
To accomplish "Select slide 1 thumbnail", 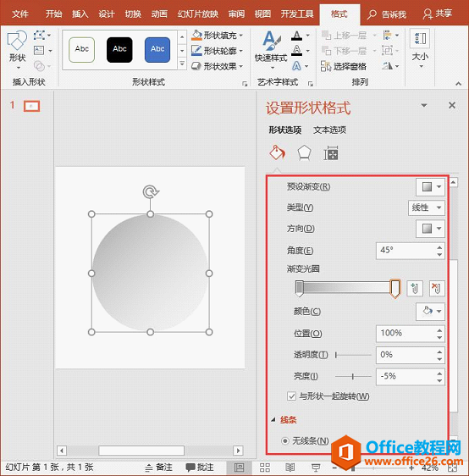I will click(x=31, y=106).
